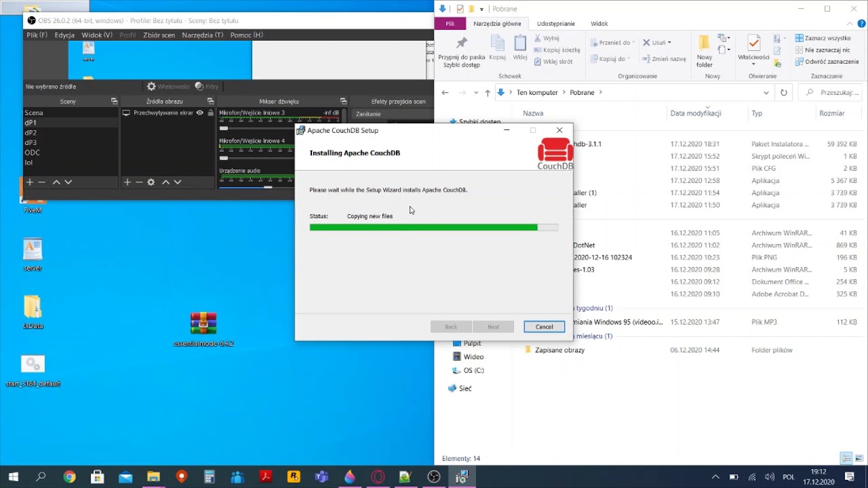Screen dimensions: 868x488
Task: Open Windows Start menu
Action: coord(13,477)
